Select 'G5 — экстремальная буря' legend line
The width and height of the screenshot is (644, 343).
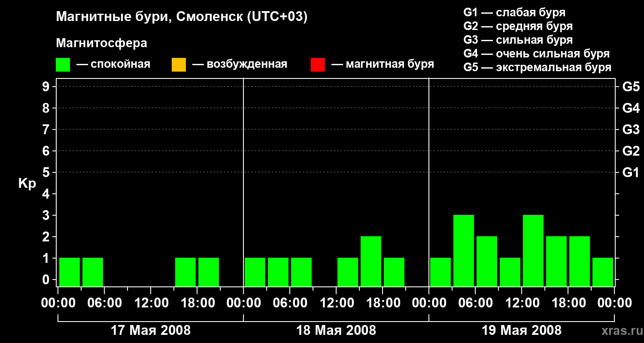click(538, 67)
